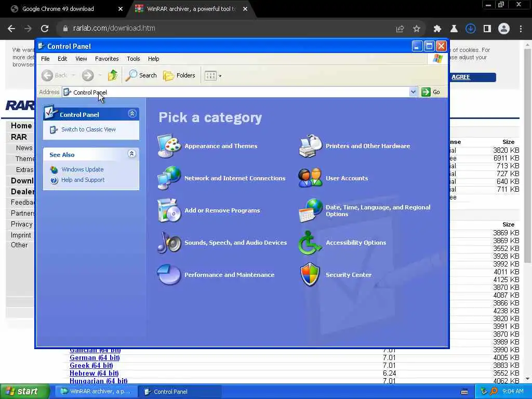
Task: Click the Switch to Classic View icon
Action: tap(54, 129)
